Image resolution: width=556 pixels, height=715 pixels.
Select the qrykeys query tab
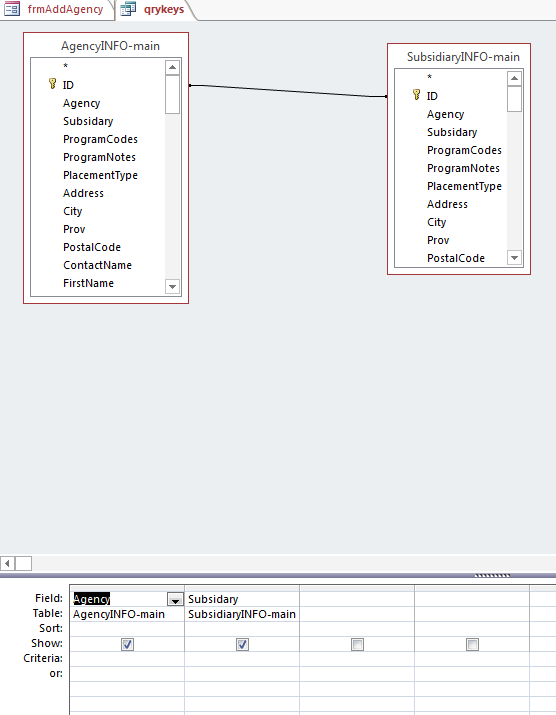164,9
